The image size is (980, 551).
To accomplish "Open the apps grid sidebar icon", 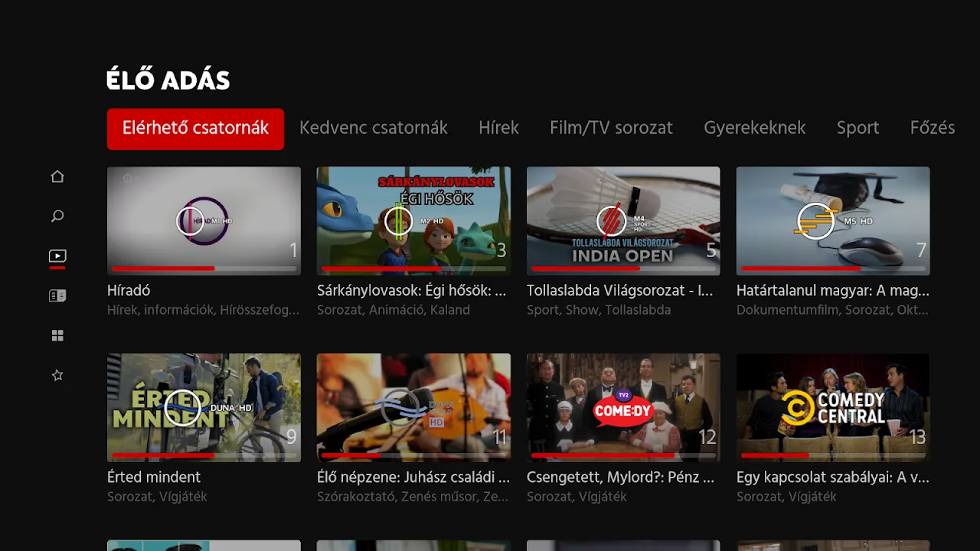I will click(x=57, y=336).
